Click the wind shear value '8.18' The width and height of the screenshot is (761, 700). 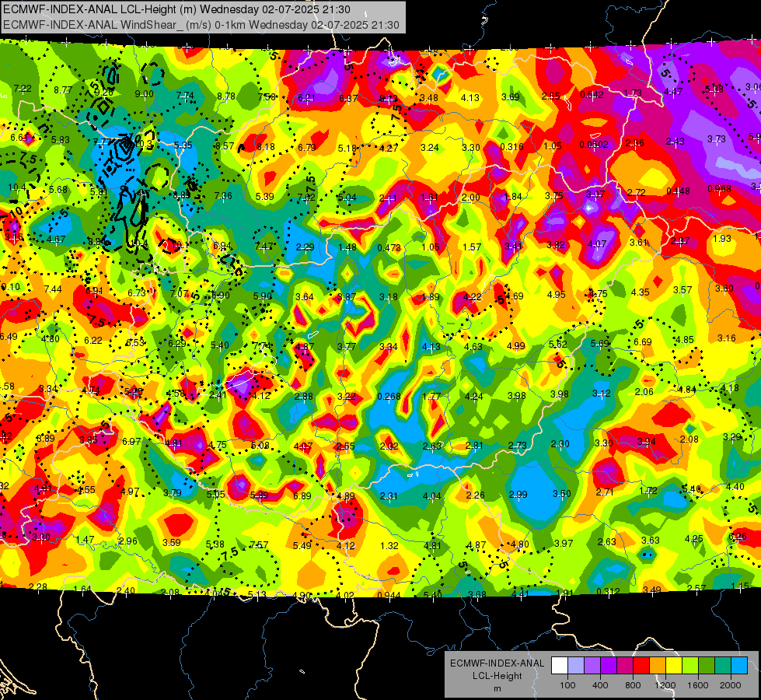click(x=266, y=147)
